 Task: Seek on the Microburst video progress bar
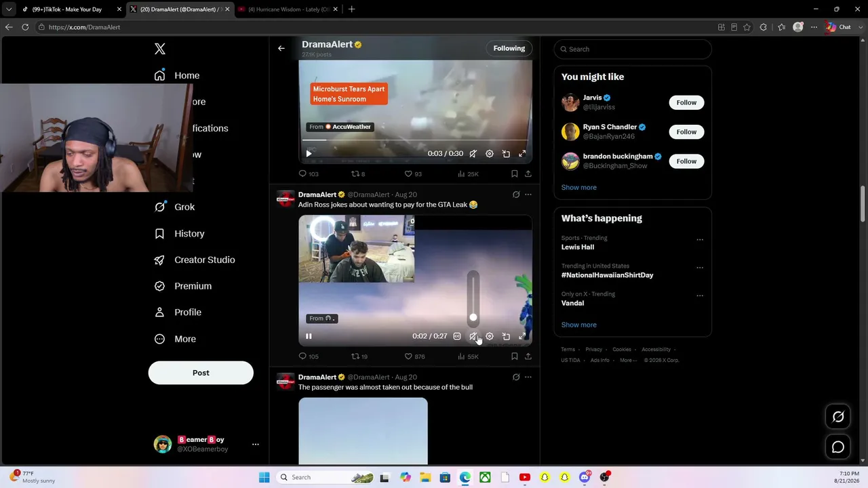pos(416,140)
